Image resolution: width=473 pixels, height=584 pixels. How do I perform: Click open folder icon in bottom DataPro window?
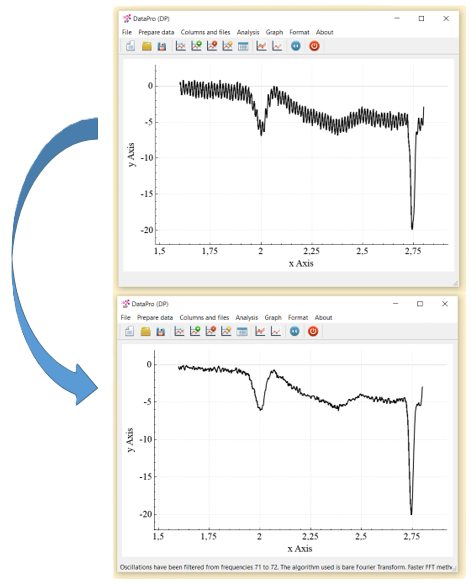(146, 331)
